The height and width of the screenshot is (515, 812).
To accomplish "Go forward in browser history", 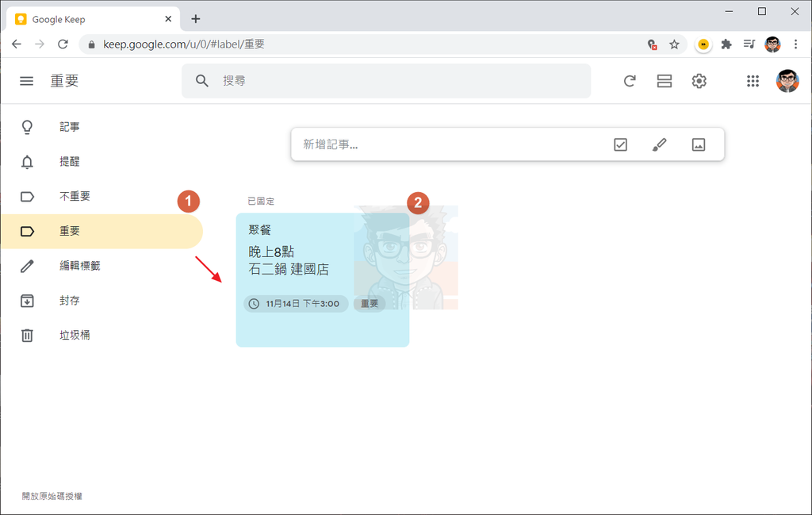I will coord(40,44).
